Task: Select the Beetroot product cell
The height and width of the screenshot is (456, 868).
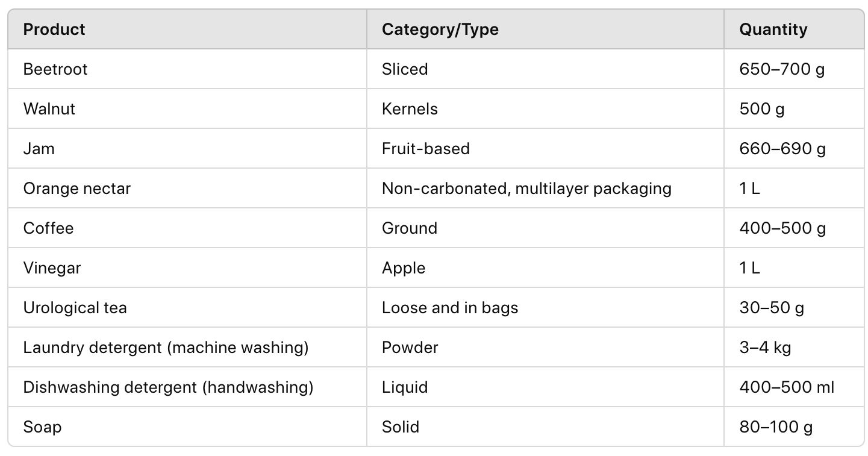Action: (55, 69)
